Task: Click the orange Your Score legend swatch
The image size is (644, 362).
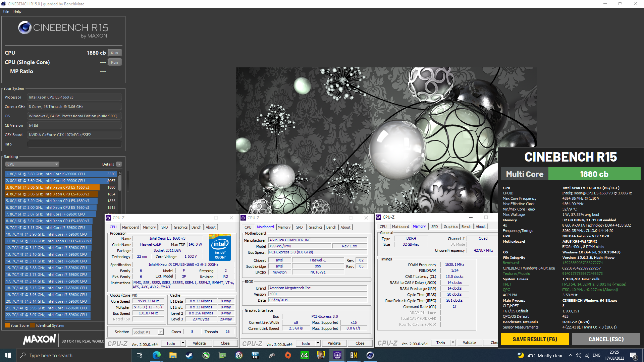Action: point(7,325)
